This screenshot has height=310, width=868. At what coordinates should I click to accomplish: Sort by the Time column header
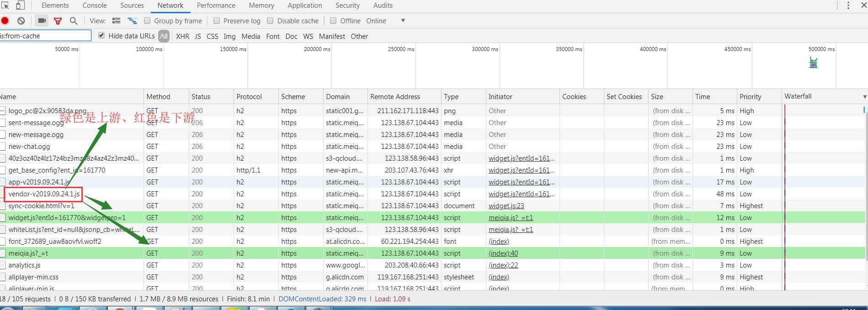click(x=714, y=97)
